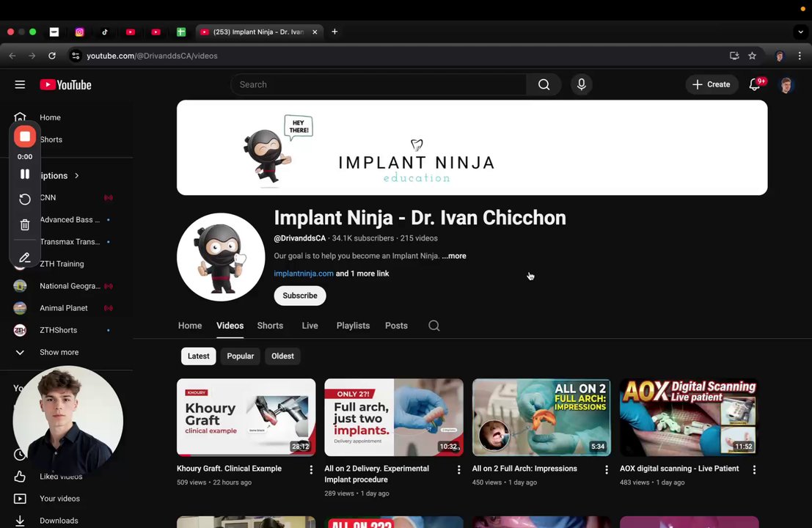Pause the screen recording
The width and height of the screenshot is (812, 528).
pyautogui.click(x=24, y=174)
